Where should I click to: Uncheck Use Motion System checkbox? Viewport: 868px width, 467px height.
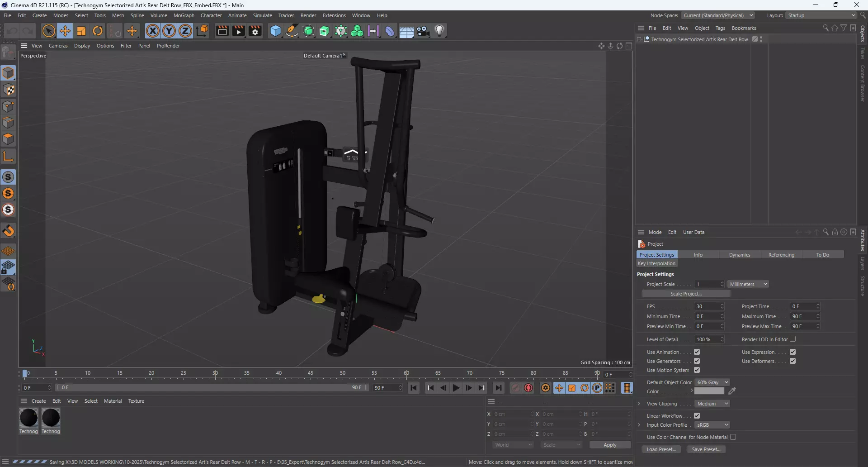(x=697, y=370)
